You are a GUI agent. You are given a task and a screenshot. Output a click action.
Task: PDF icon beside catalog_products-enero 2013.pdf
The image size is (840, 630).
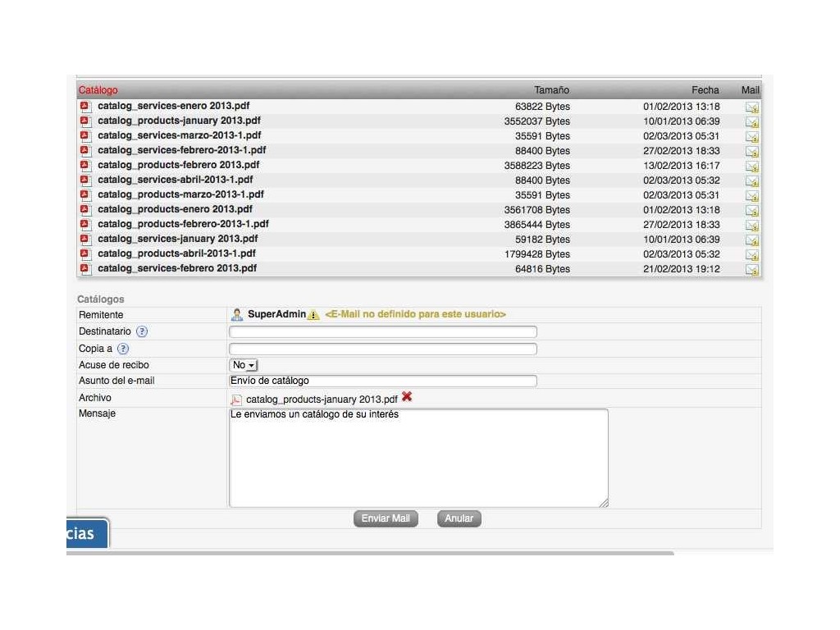click(85, 209)
